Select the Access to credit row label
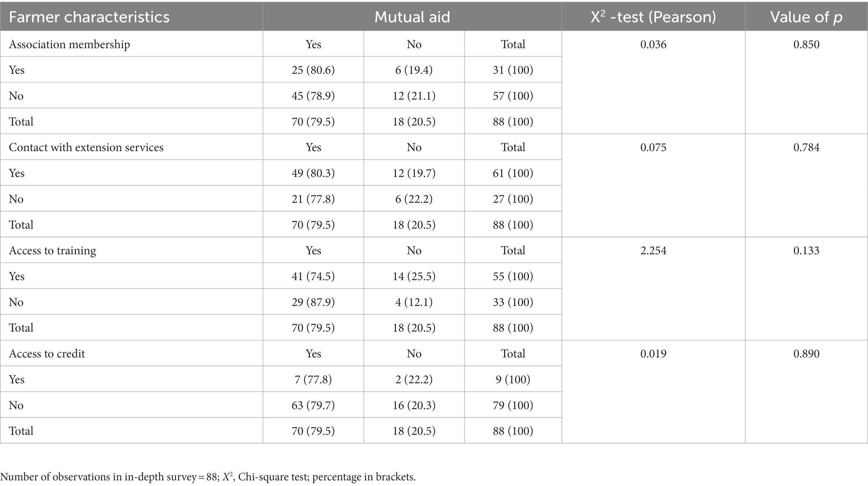The width and height of the screenshot is (868, 486). [47, 353]
